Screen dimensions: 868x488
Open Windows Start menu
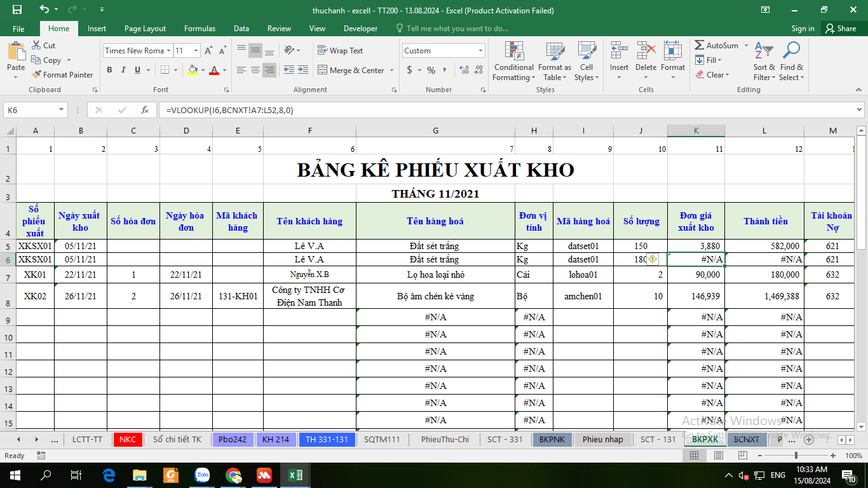tap(15, 475)
